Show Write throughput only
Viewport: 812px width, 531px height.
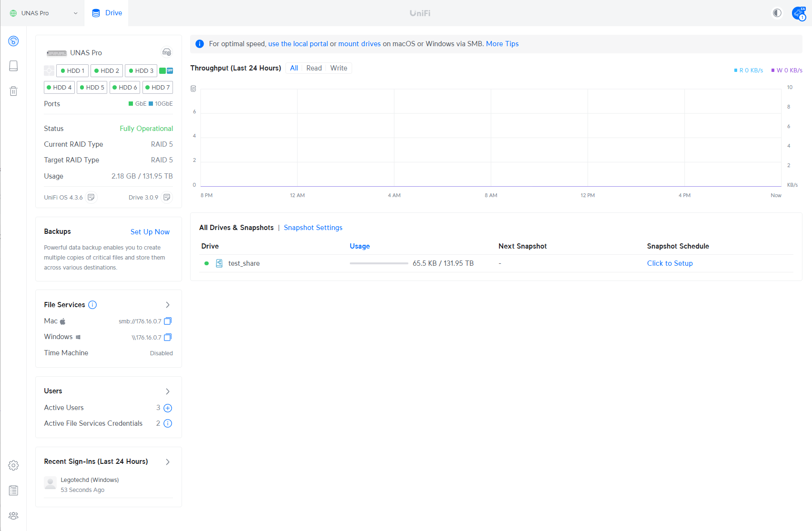pos(339,68)
